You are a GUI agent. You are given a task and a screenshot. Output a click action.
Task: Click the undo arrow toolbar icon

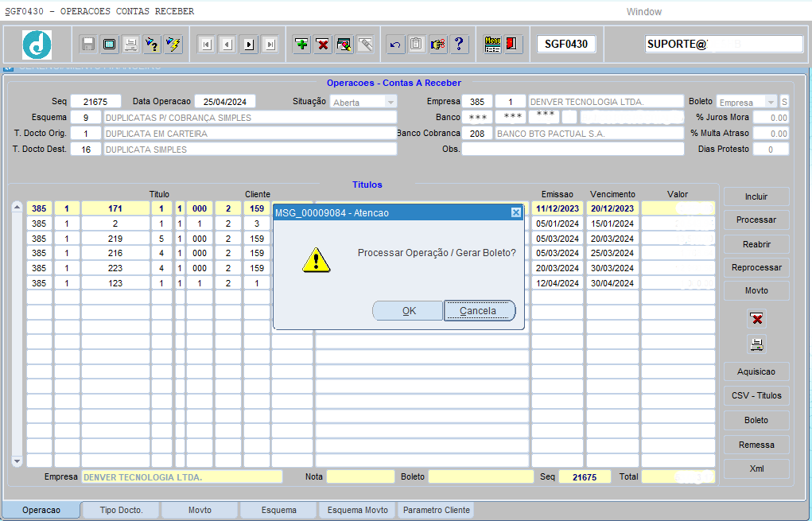pyautogui.click(x=395, y=44)
